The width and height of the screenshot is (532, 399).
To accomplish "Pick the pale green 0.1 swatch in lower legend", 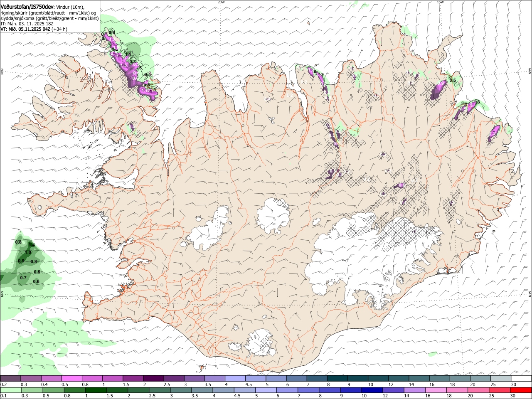I will click(x=10, y=390).
